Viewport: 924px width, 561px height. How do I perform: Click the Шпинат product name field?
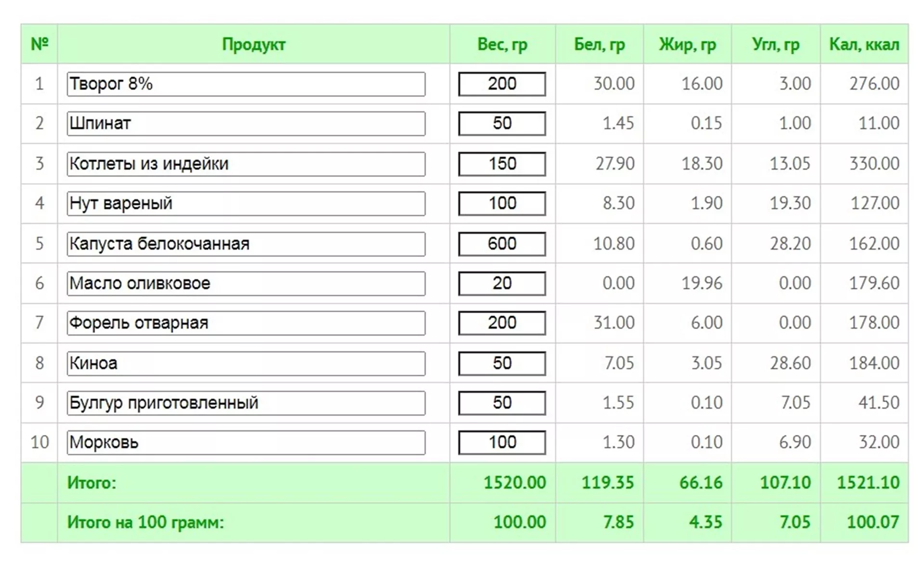click(246, 124)
